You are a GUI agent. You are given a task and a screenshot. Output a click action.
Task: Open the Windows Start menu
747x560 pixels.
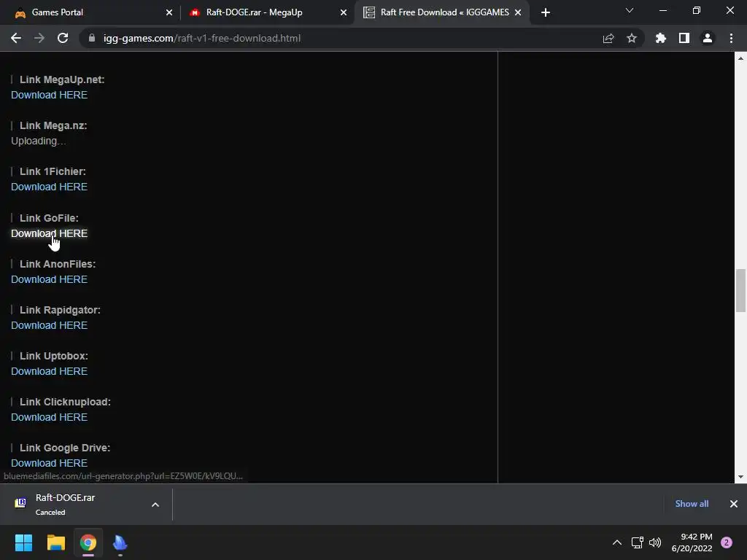tap(23, 542)
